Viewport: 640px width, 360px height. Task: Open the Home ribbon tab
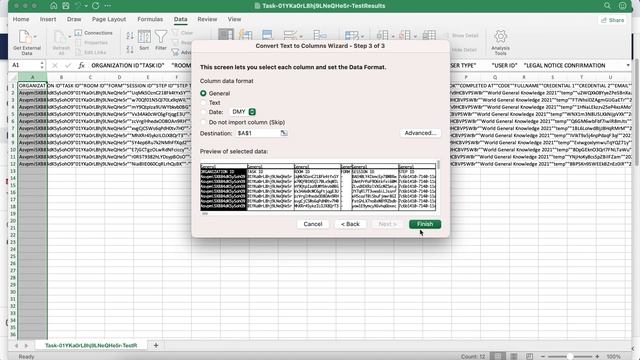coord(21,19)
